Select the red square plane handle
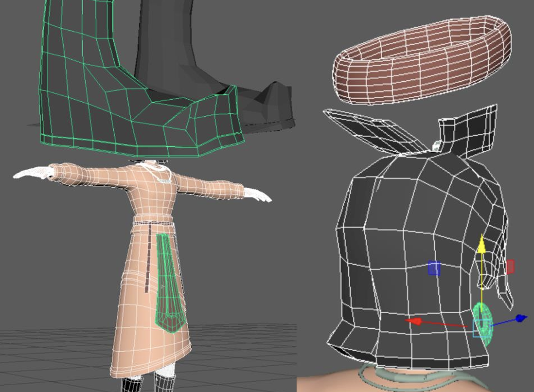534x392 pixels. pos(510,267)
